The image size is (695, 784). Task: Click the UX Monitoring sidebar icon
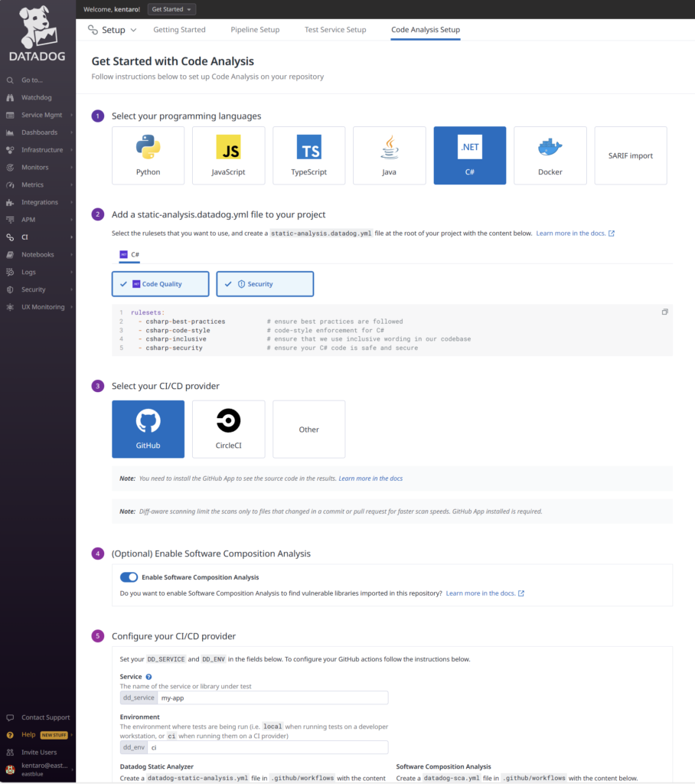10,307
